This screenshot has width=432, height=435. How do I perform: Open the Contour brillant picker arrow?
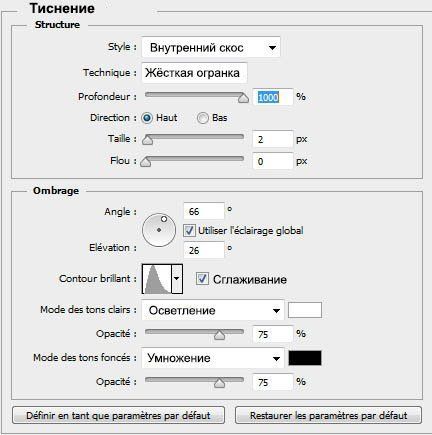click(177, 279)
